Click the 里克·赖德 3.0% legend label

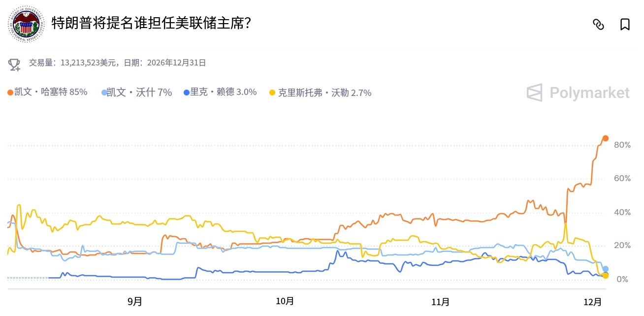[x=224, y=92]
